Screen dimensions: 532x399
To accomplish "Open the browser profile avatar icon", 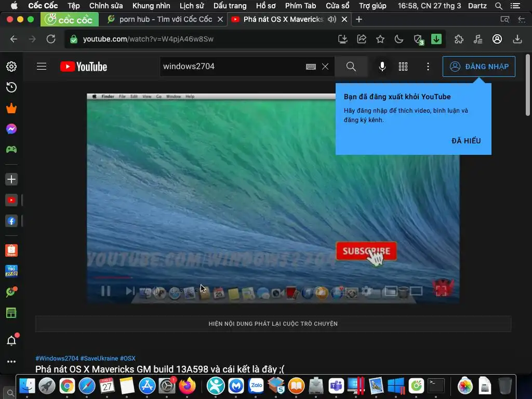I will pyautogui.click(x=497, y=39).
